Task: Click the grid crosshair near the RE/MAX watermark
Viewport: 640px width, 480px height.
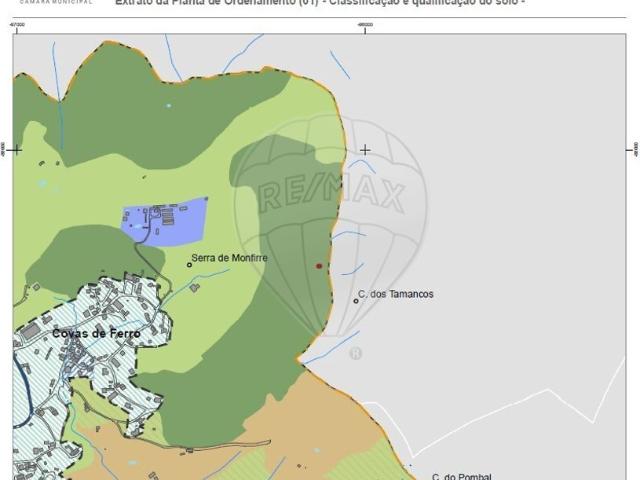Action: pos(365,150)
